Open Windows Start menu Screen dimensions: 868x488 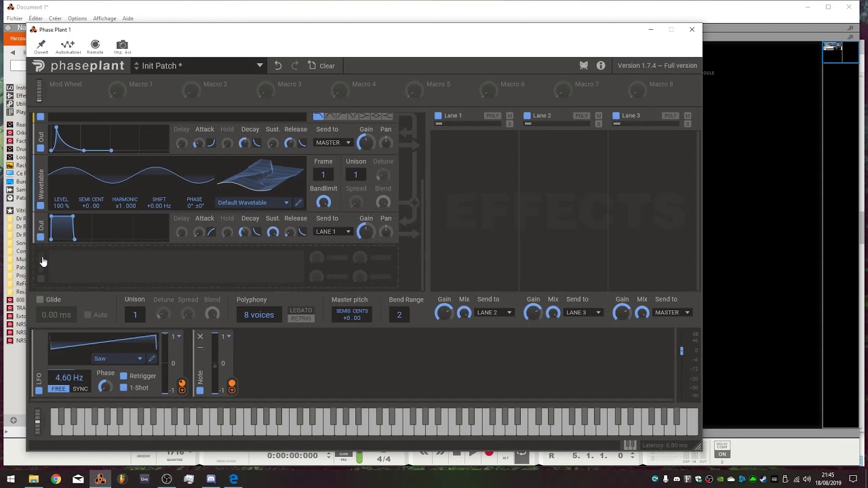point(11,479)
